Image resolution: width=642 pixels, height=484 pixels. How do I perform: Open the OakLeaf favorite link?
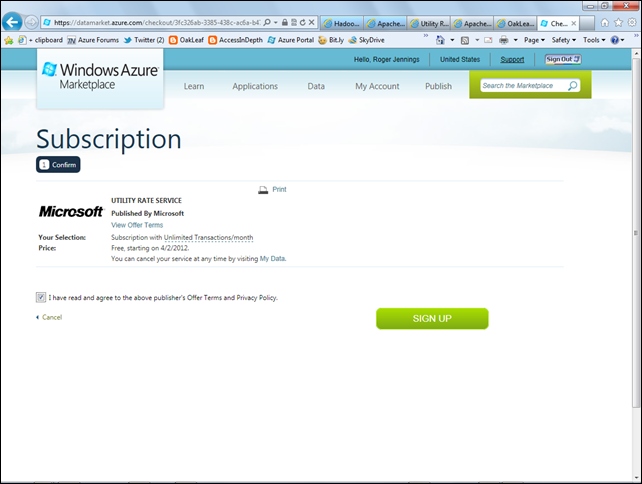[x=186, y=40]
